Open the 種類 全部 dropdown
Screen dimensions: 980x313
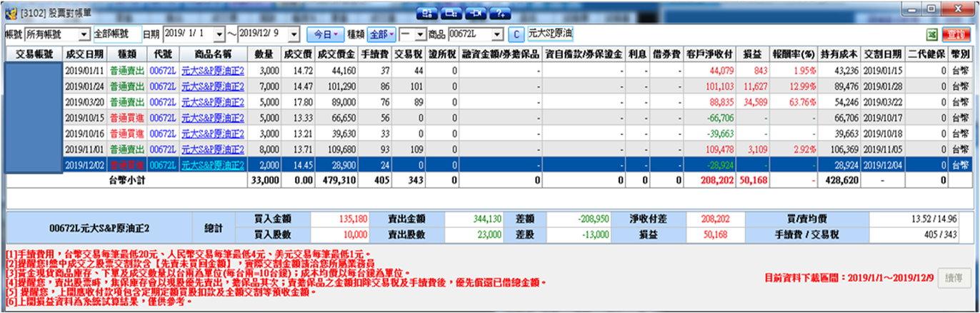(x=382, y=34)
